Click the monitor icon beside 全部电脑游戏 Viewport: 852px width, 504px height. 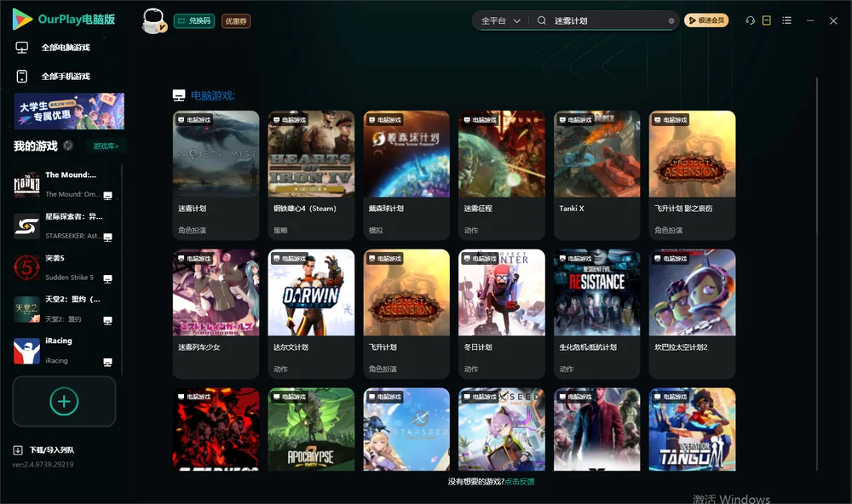(x=22, y=48)
